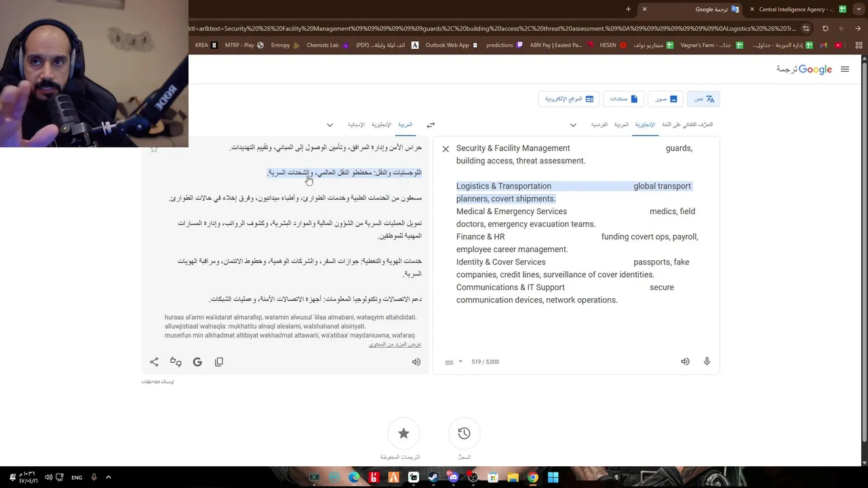Screen dimensions: 868x488
Task: Open Saved translations (الترجمات المحفوظة)
Action: point(403,434)
